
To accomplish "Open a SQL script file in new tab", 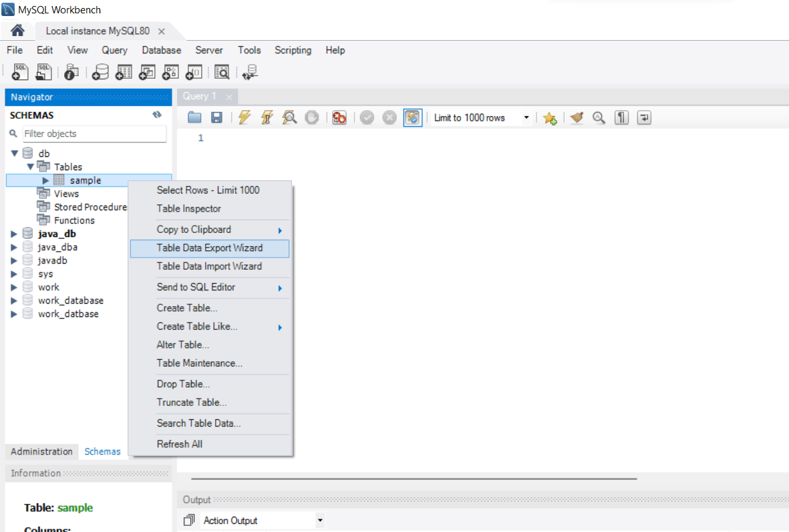I will [x=43, y=71].
